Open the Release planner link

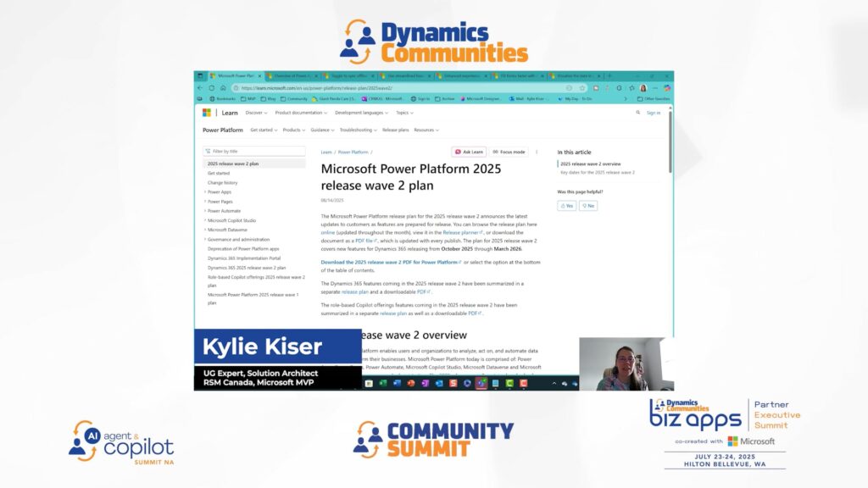pos(462,233)
